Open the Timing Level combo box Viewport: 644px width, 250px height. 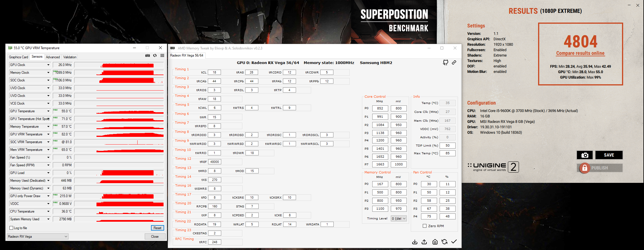pos(399,219)
